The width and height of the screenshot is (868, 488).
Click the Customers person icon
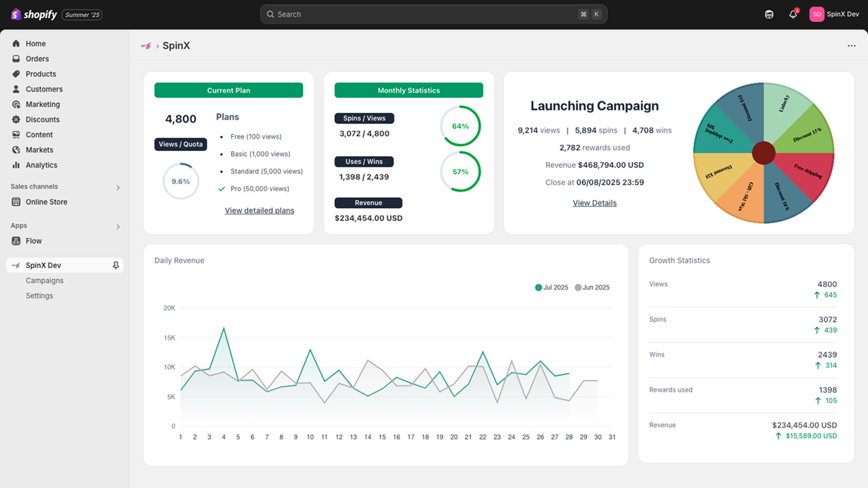point(16,89)
